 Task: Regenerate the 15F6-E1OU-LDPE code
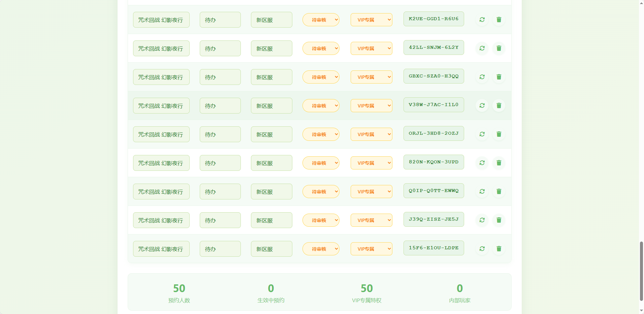pyautogui.click(x=482, y=249)
